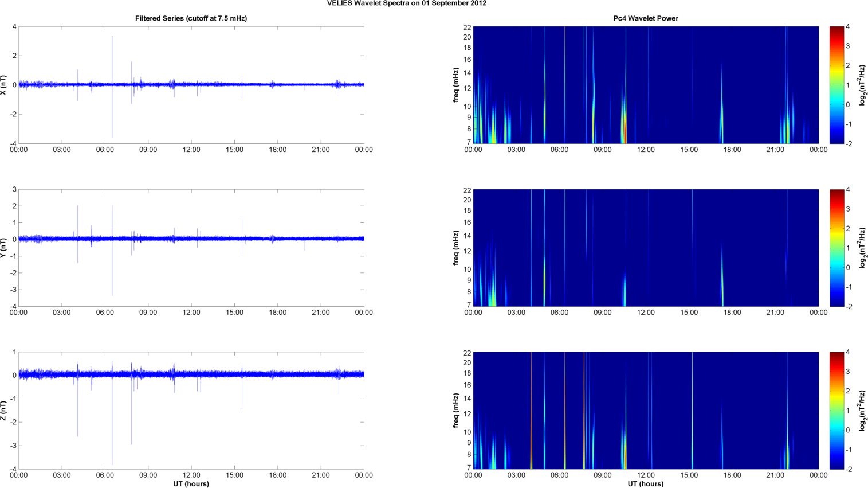Click the log2(nT²/Hz) label beside middle colorbar

(862, 248)
